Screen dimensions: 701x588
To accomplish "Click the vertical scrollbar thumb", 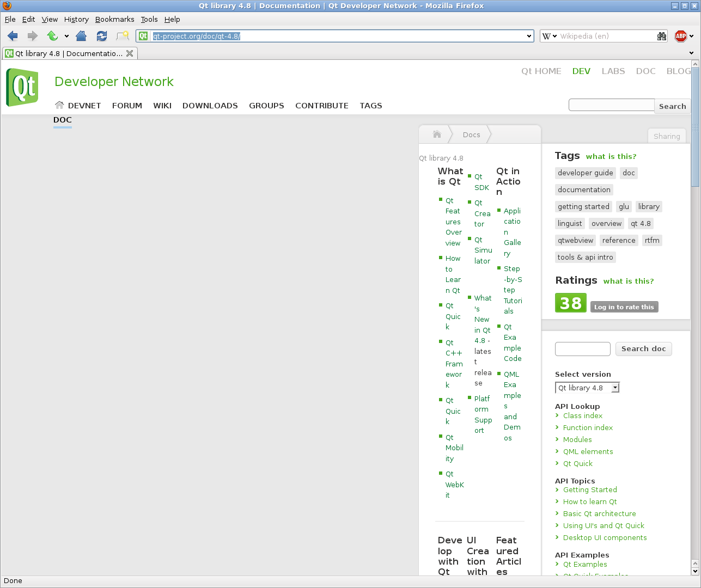I will click(x=695, y=128).
